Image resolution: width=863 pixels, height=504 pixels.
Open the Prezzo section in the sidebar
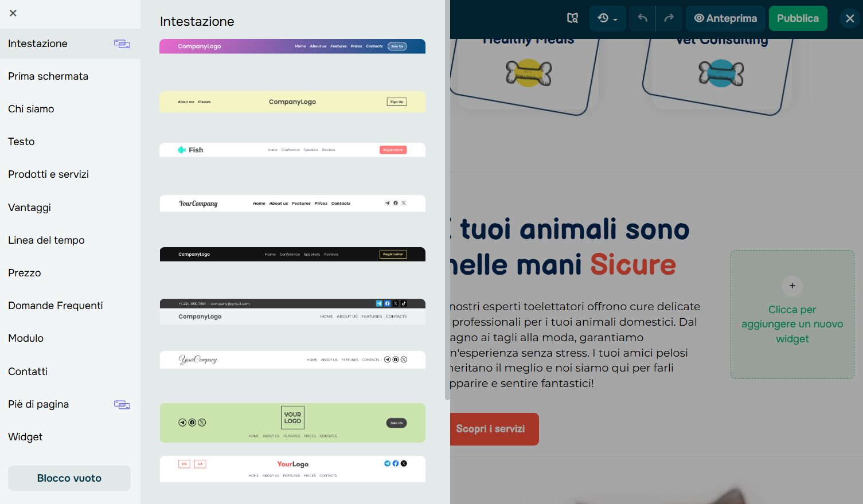25,273
